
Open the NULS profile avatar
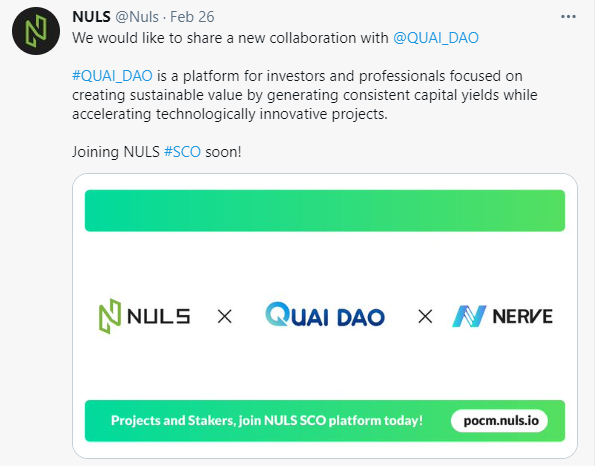pos(36,31)
